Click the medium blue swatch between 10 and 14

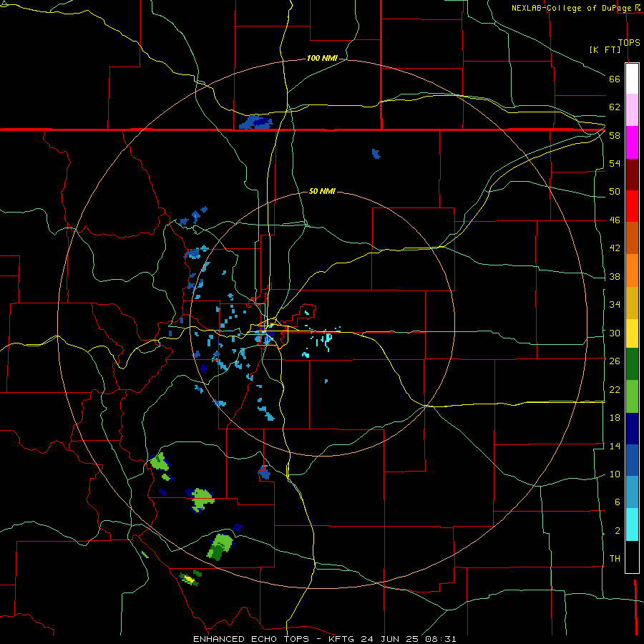[632, 460]
